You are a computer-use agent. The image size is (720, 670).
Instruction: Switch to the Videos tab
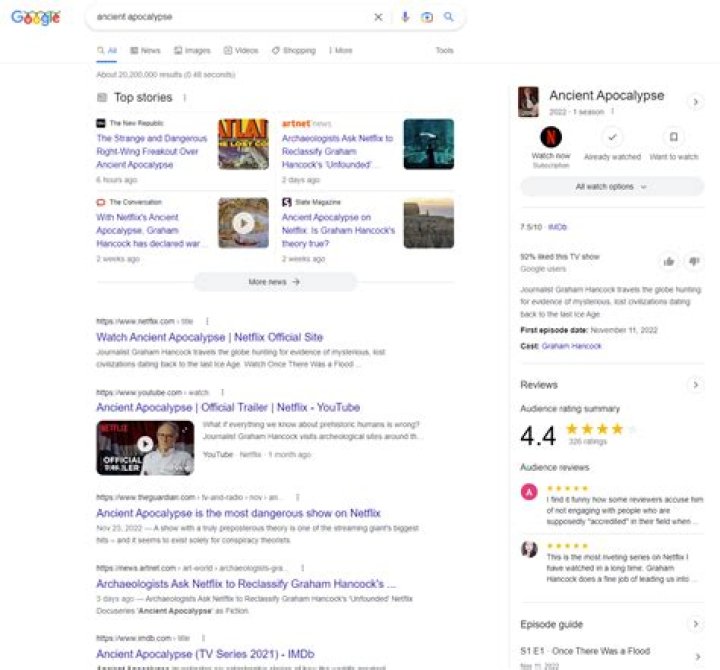[241, 50]
